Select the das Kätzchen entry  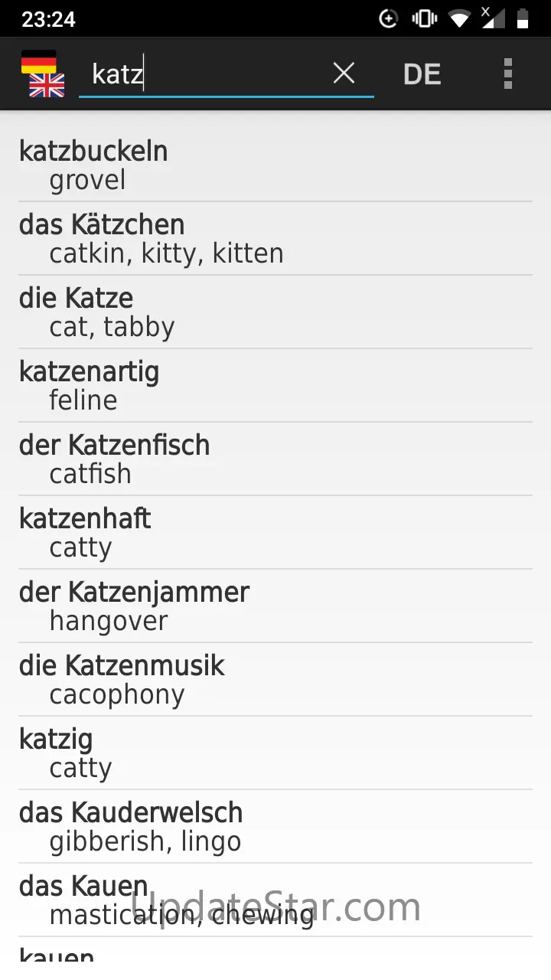click(275, 239)
